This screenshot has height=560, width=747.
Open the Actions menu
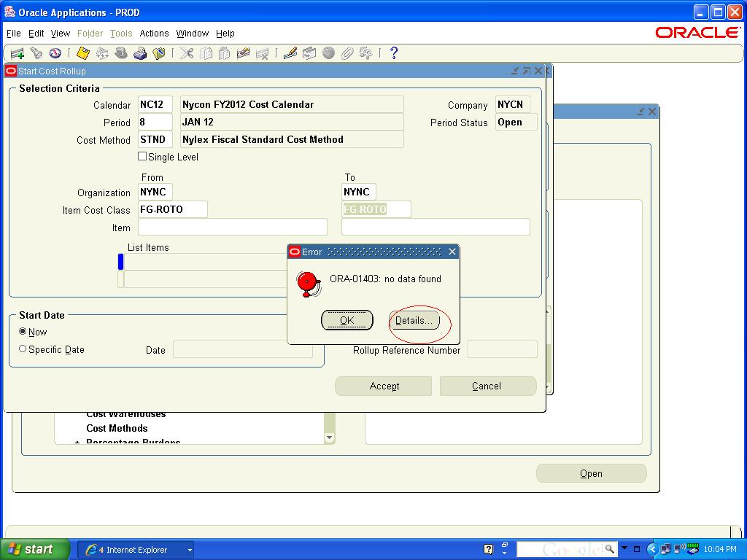click(x=154, y=34)
